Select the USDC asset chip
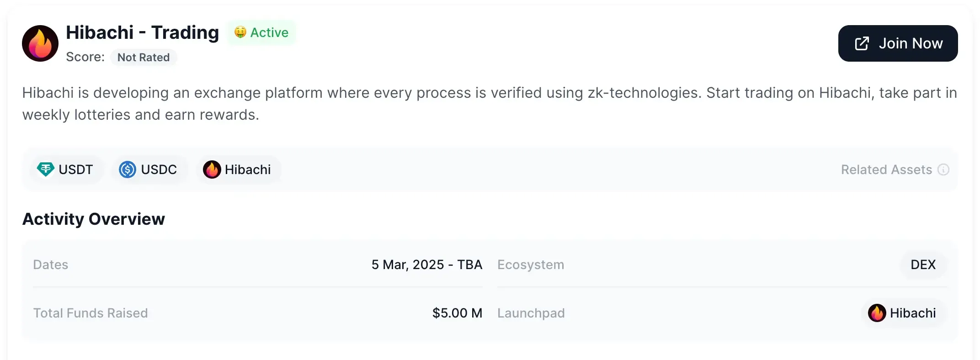 pyautogui.click(x=149, y=169)
